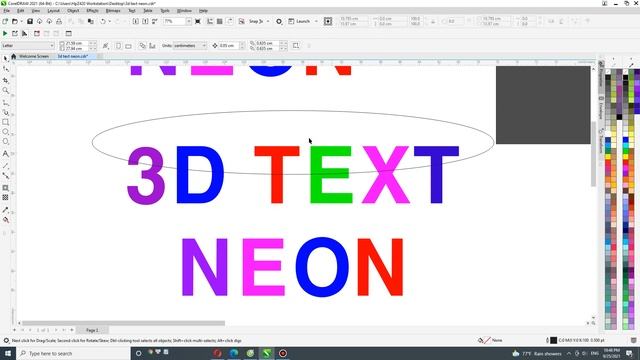The image size is (640, 360).
Task: Toggle the Current Page option
Action: [152, 46]
